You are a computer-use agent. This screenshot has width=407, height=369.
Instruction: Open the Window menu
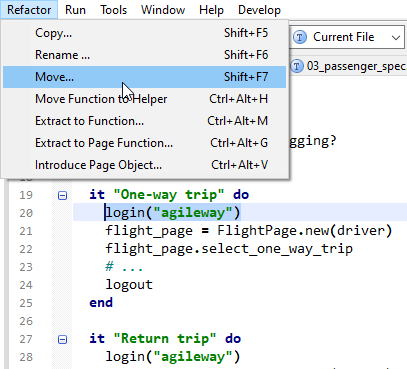click(163, 10)
